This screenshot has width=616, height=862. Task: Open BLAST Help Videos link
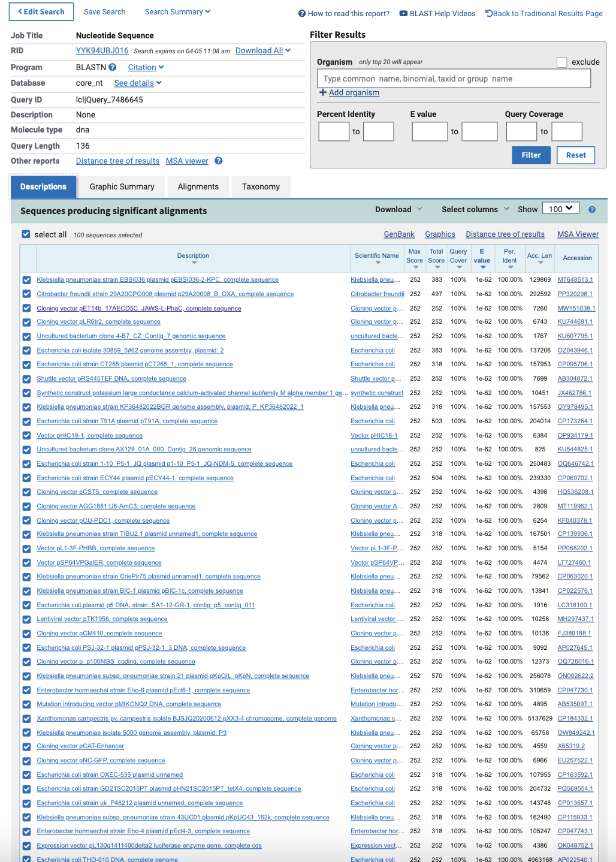click(437, 13)
